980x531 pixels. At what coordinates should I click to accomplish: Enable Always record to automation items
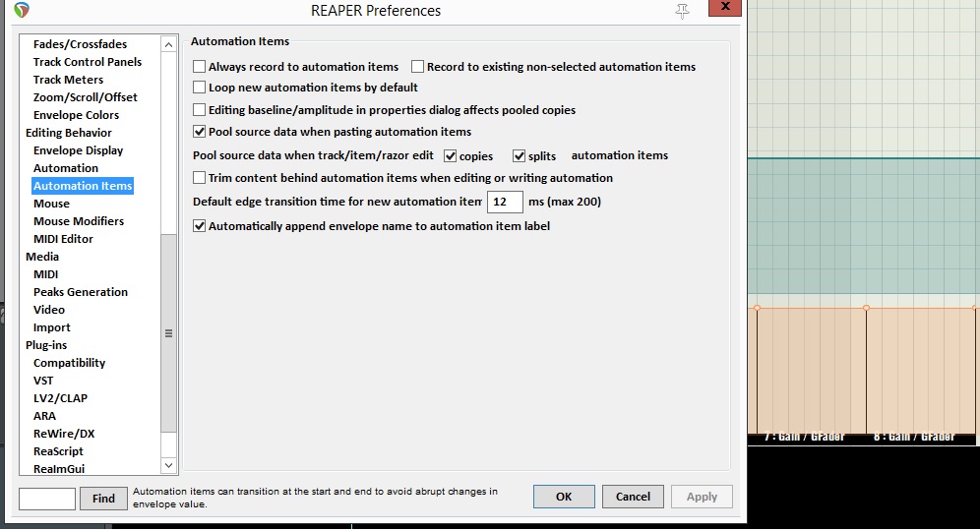pyautogui.click(x=200, y=66)
